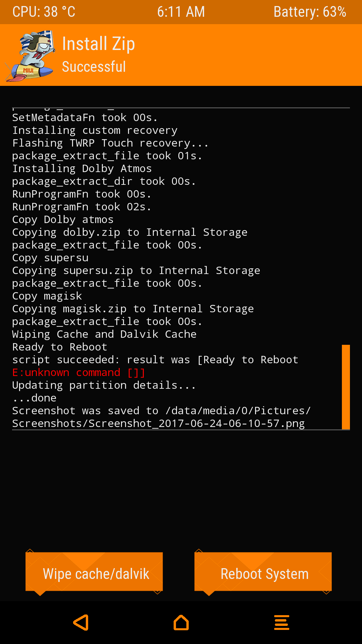Viewport: 362px width, 644px height.
Task: Select the Copying supersu.zip log line
Action: point(136,271)
